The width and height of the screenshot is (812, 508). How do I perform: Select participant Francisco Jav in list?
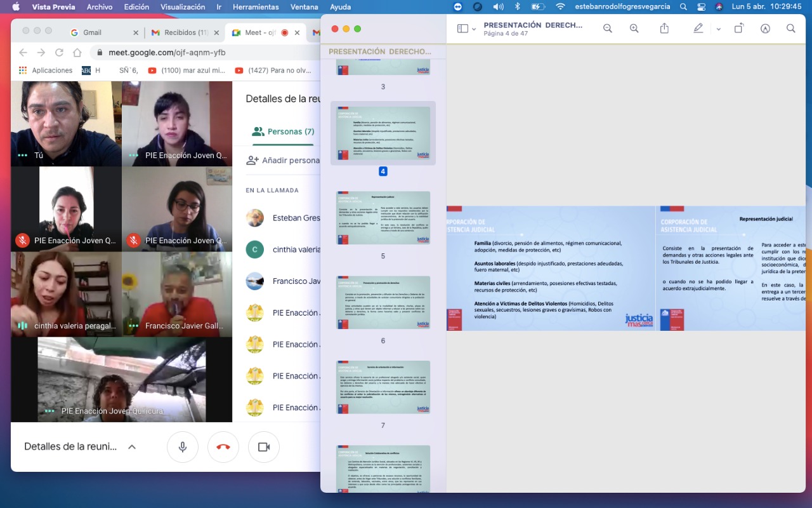point(283,281)
